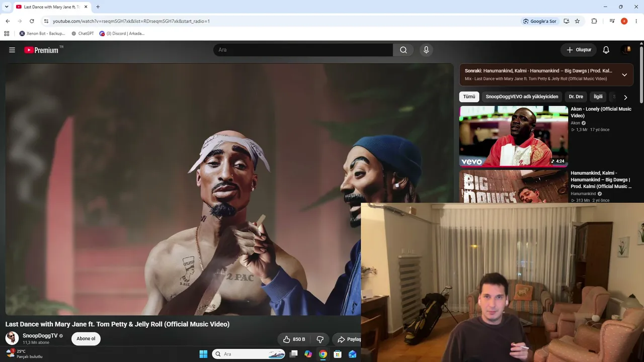Viewport: 644px width, 362px height.
Task: Open Xenon Bot - Backup bookmark
Action: (42, 34)
